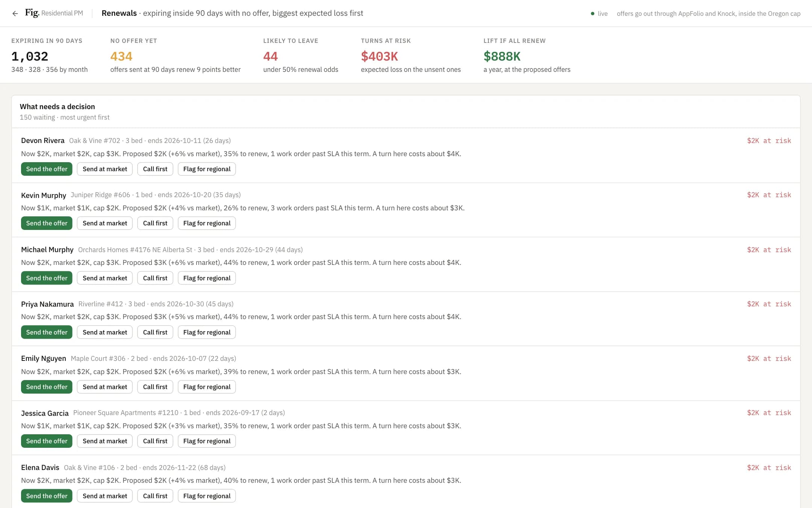Send at market for Devon Rivera
812x508 pixels.
pos(105,169)
